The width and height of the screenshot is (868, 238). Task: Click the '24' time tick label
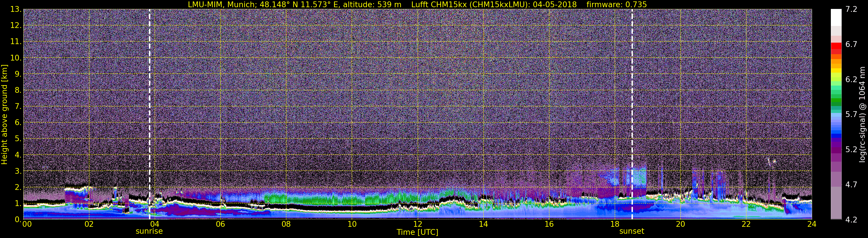click(812, 224)
